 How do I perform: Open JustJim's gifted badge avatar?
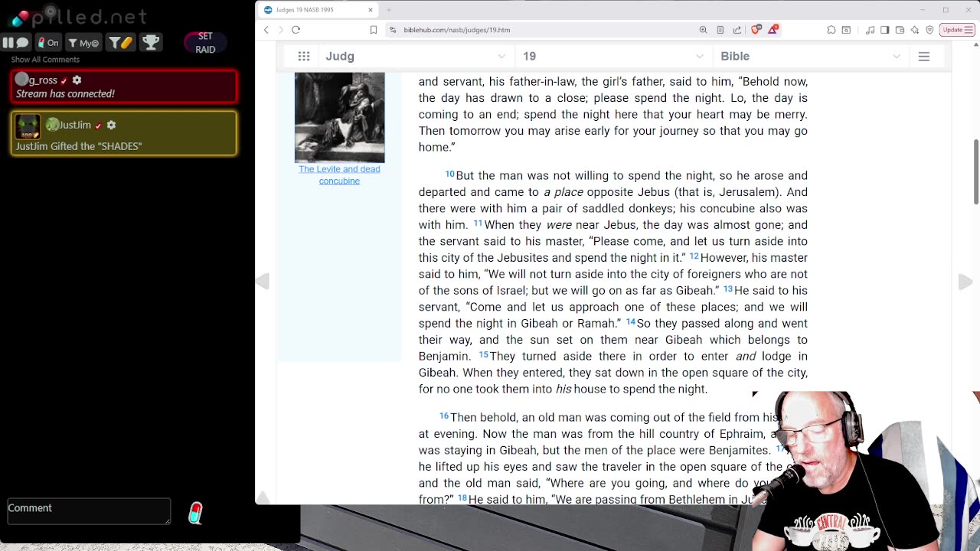click(28, 127)
